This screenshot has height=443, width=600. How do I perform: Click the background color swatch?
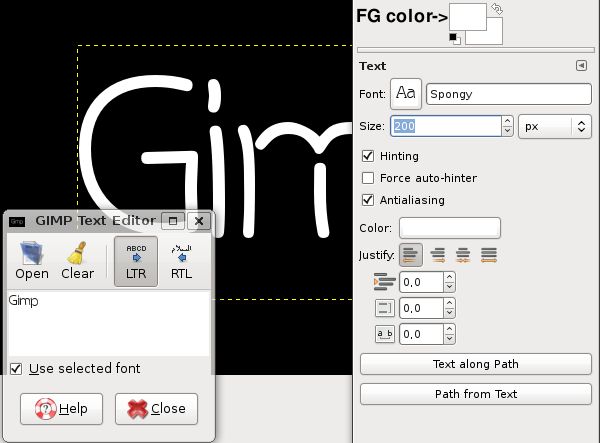pos(494,37)
